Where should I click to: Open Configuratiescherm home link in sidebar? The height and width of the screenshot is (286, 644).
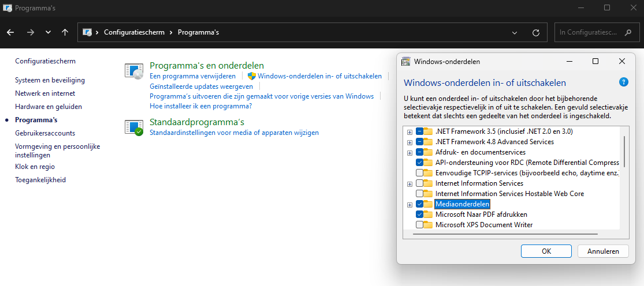tap(45, 61)
